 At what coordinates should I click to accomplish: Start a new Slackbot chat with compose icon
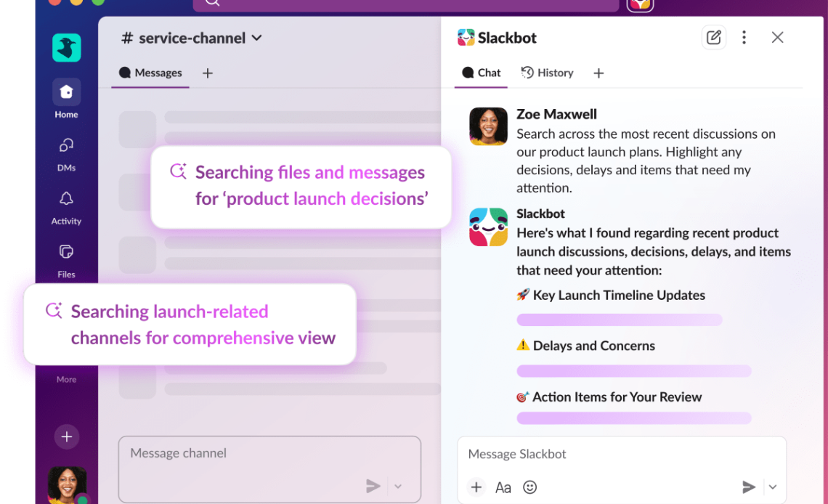tap(713, 38)
